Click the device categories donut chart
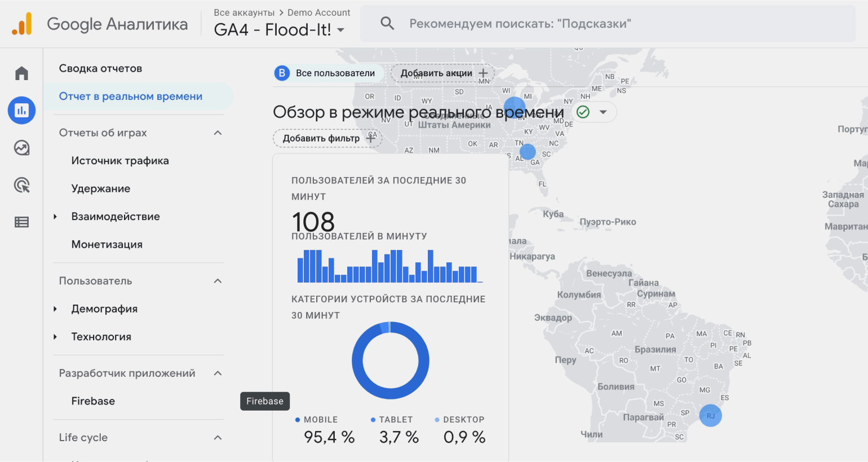868x462 pixels. (391, 360)
